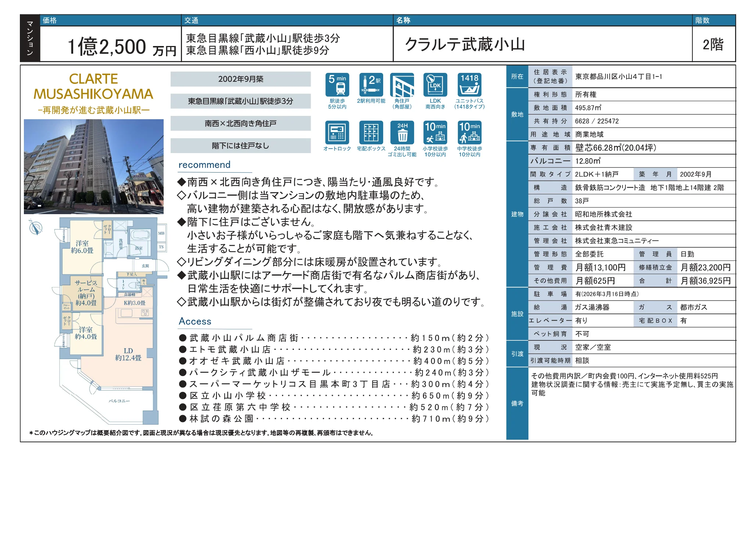Click the other fees 月額625円
This screenshot has width=756, height=535.
pos(595,281)
